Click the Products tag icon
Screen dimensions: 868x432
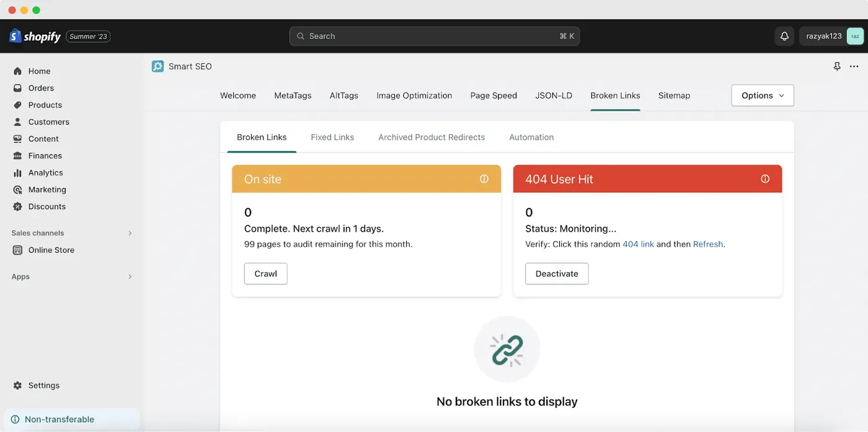17,105
